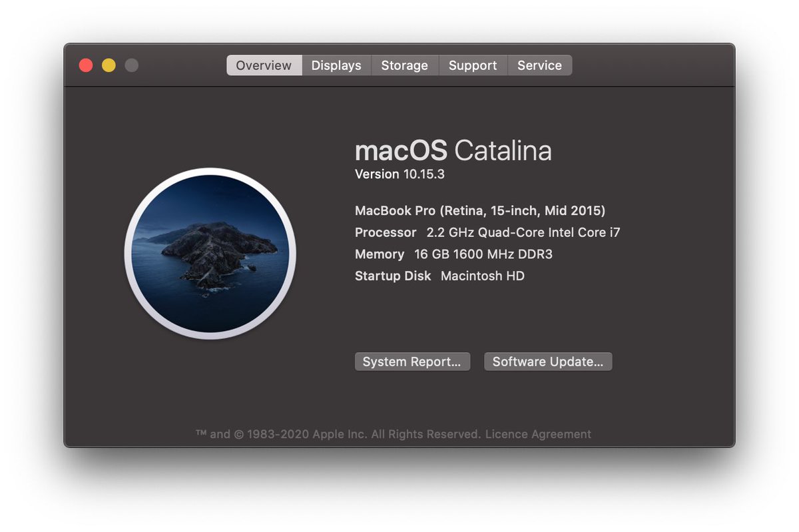Close the About This Mac window
Image resolution: width=799 pixels, height=532 pixels.
coord(86,65)
